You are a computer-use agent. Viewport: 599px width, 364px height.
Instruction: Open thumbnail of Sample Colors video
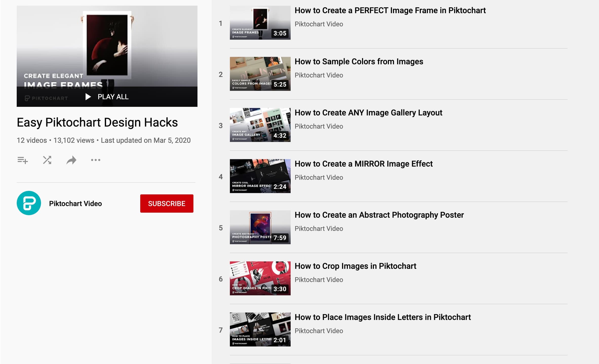260,74
